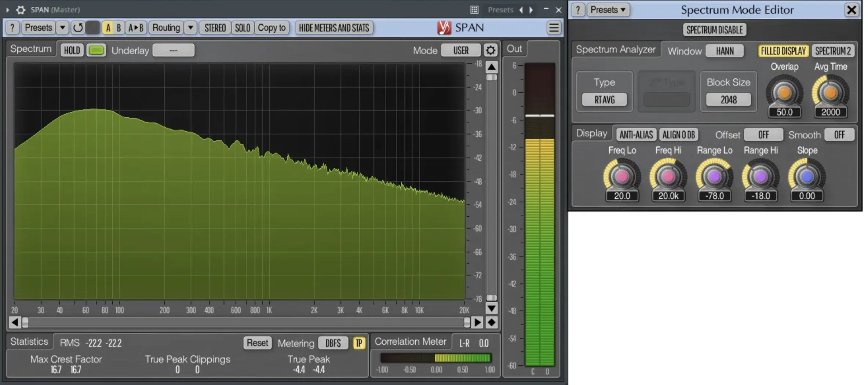The image size is (868, 385).
Task: Click the frequency scroll right arrow
Action: pyautogui.click(x=477, y=322)
